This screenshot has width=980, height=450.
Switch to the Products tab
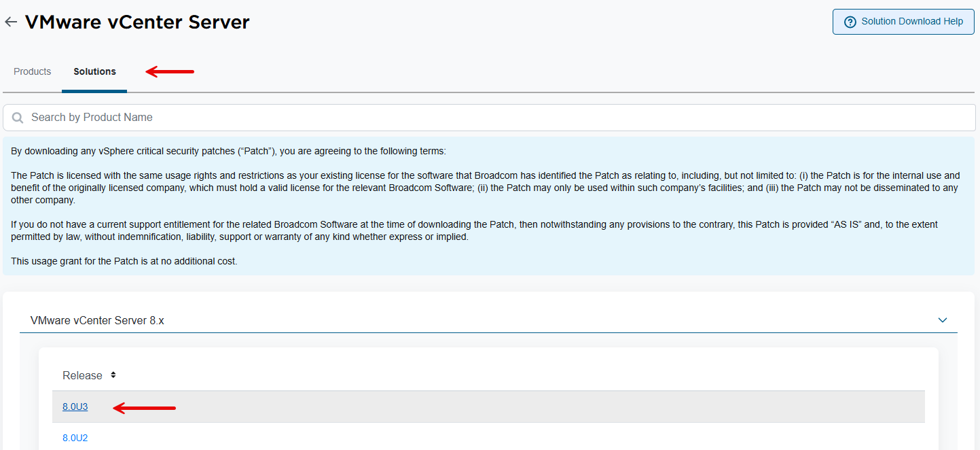(33, 71)
